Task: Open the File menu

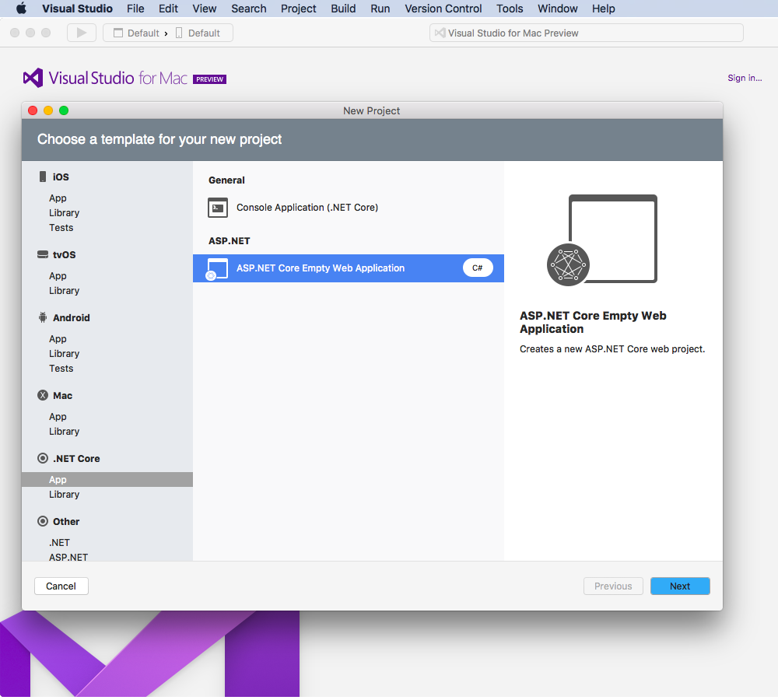Action: (135, 9)
